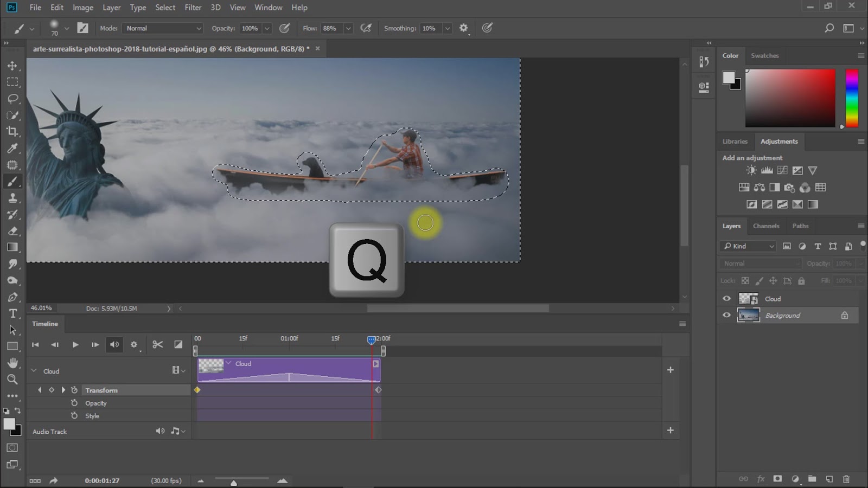Open the brush Mode dropdown
This screenshot has width=868, height=488.
(x=163, y=28)
